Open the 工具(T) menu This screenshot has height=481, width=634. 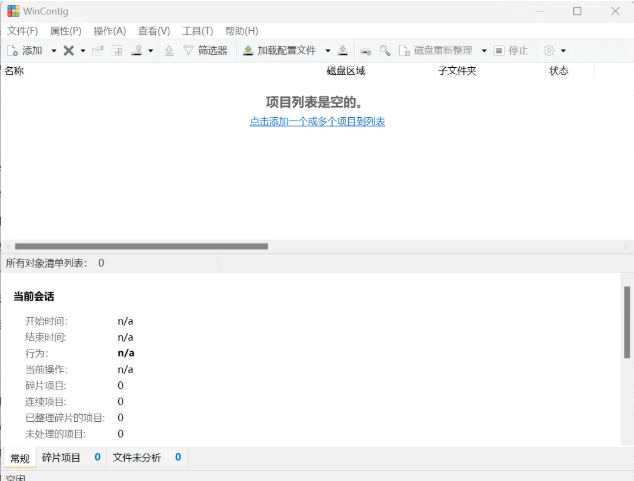198,31
